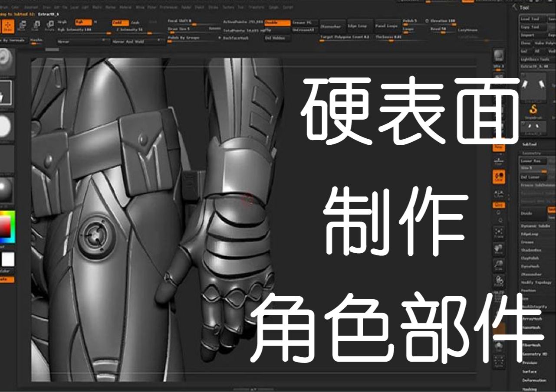
Task: Expand the Dynamic Subdiv section
Action: [x=535, y=226]
